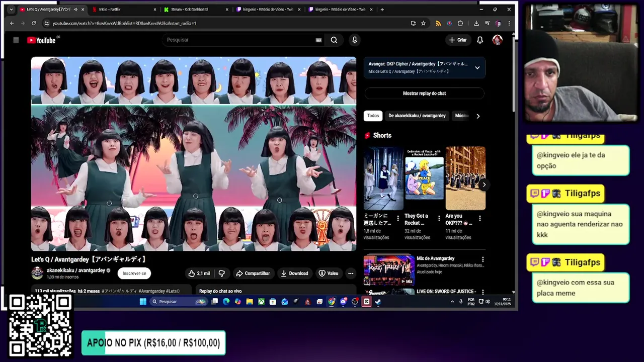Open more actions ellipsis beside Valeu
Screen dimensions: 644x362
(x=351, y=273)
